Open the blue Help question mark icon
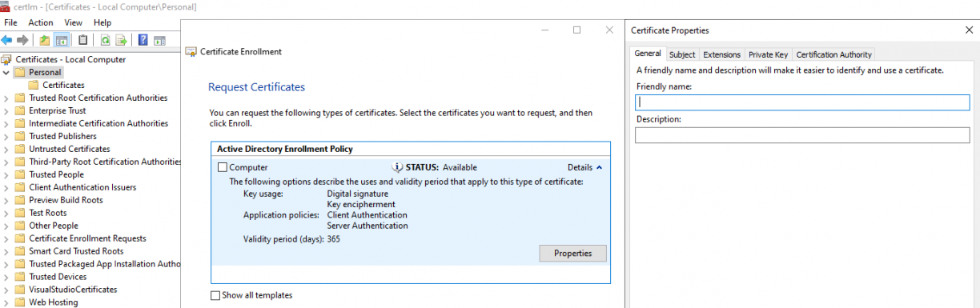 [143, 40]
